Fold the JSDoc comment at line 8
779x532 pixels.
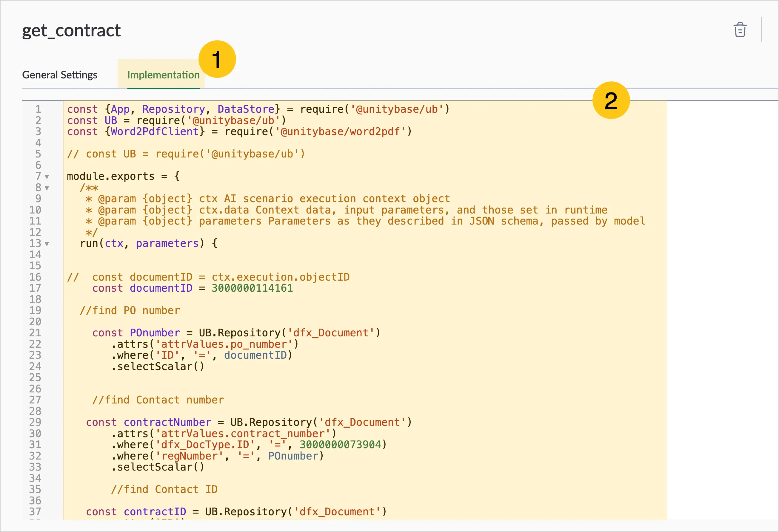click(47, 188)
